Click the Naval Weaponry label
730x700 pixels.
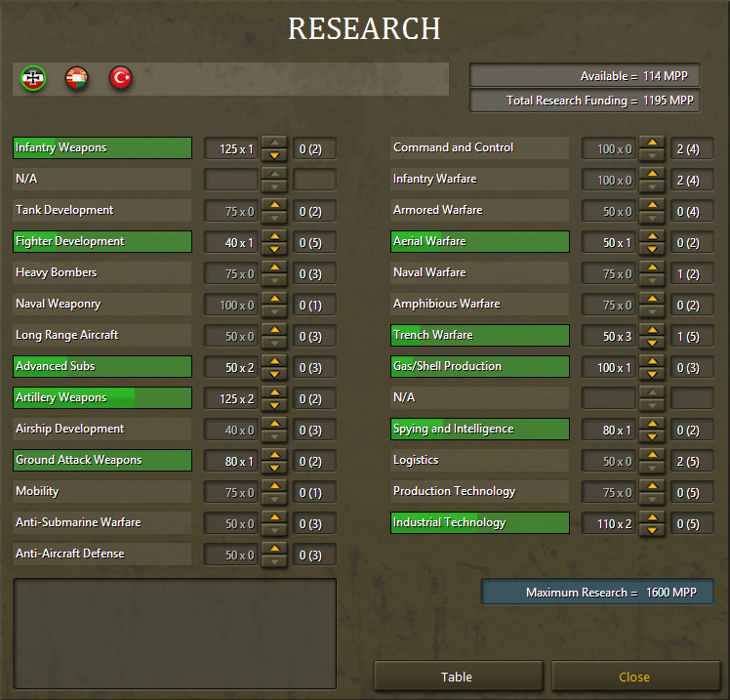tap(59, 305)
